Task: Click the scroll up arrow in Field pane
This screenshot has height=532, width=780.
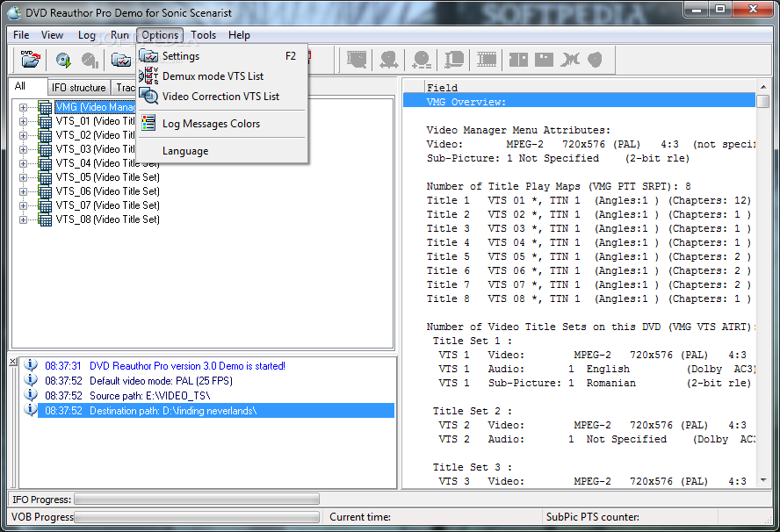Action: (763, 87)
